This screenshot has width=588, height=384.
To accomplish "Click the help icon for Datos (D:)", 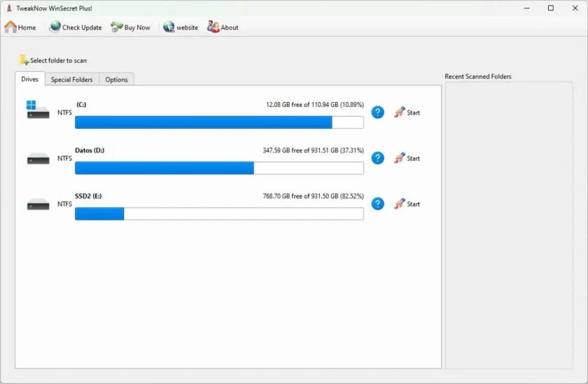I will pyautogui.click(x=377, y=158).
